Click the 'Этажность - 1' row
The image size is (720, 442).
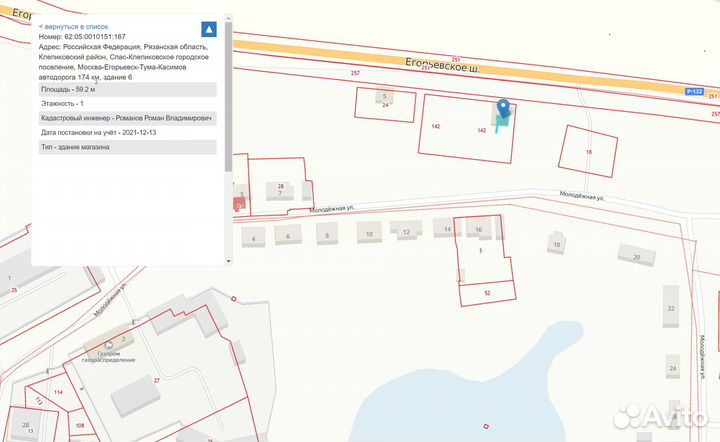(x=126, y=103)
